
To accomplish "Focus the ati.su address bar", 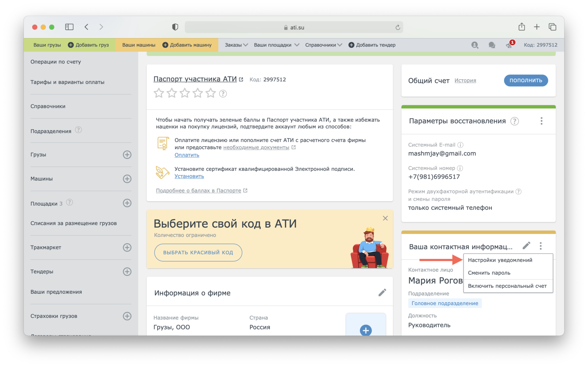I will (x=294, y=27).
